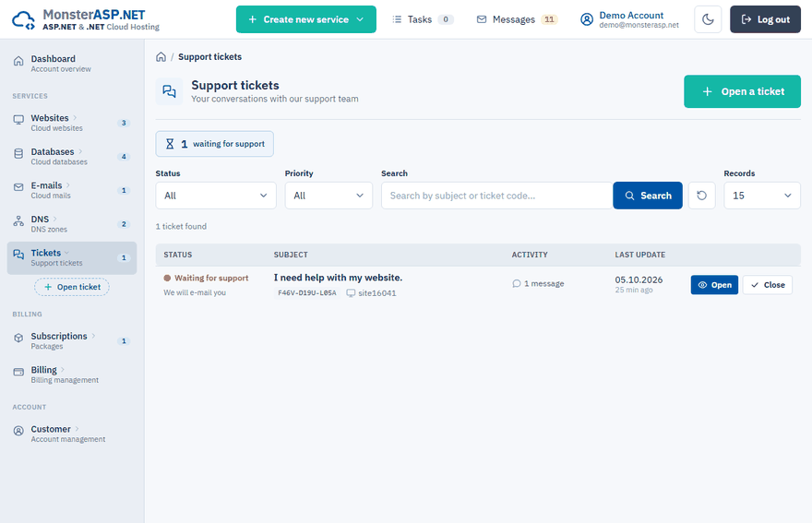The width and height of the screenshot is (812, 523).
Task: Expand the Create new service menu
Action: pyautogui.click(x=306, y=19)
